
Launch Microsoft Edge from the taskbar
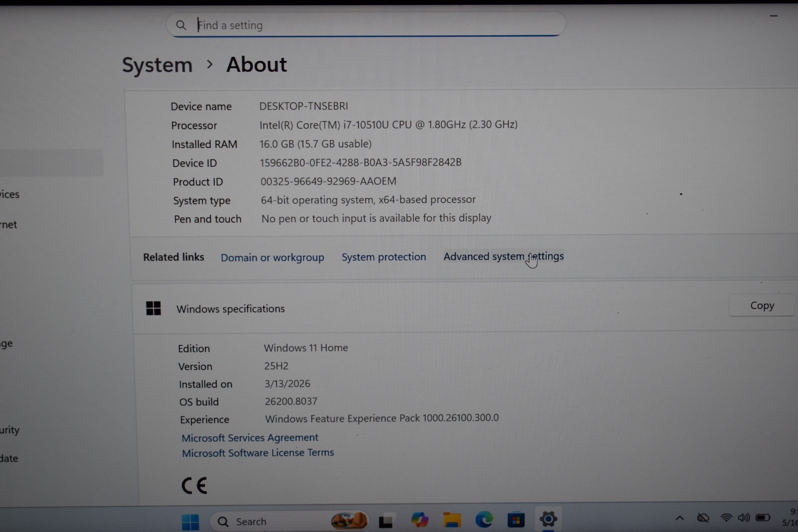(x=484, y=520)
